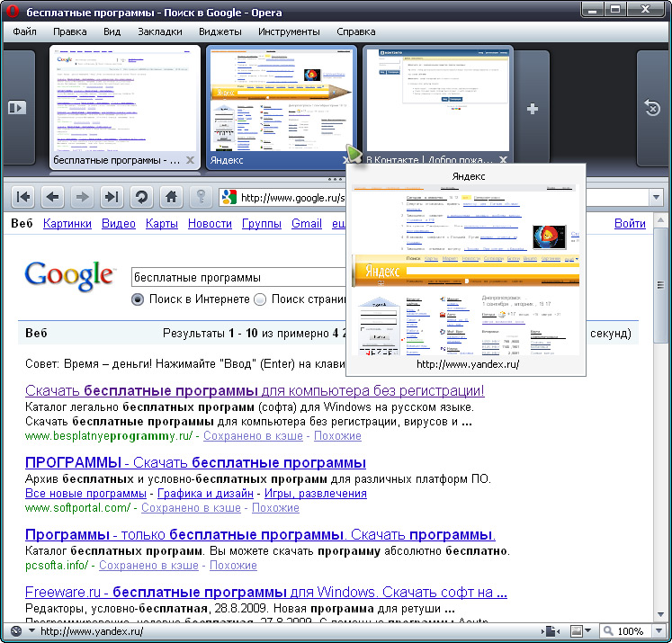Select the 'Поиск в Интернете' radio button
The height and width of the screenshot is (643, 672).
click(x=138, y=299)
